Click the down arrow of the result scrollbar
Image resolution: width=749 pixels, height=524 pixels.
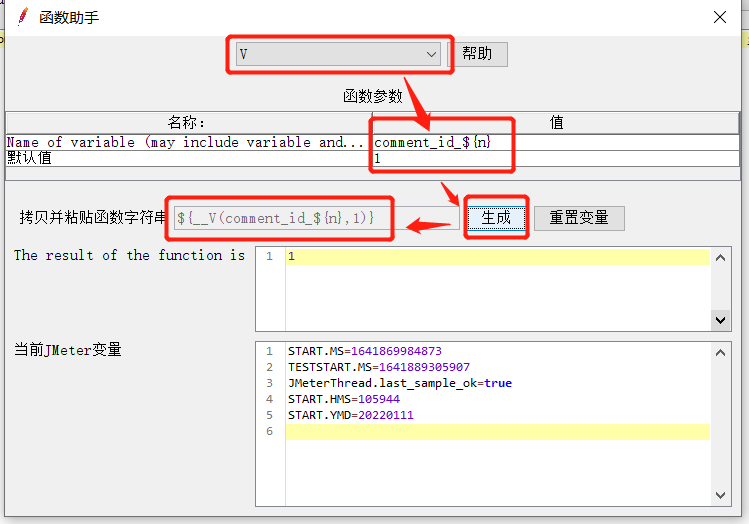[721, 320]
